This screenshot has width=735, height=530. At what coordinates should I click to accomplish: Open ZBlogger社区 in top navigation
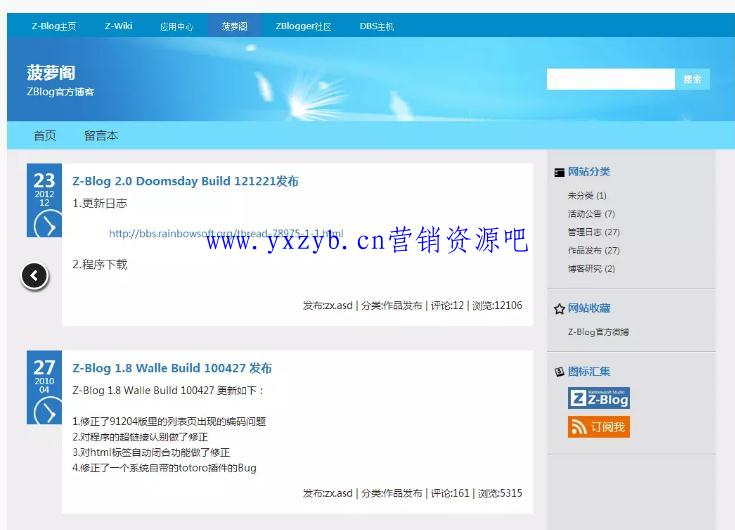click(303, 26)
